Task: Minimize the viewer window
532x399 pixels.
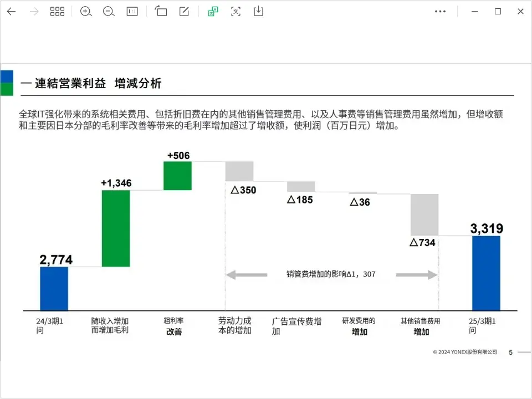Action: coord(473,11)
